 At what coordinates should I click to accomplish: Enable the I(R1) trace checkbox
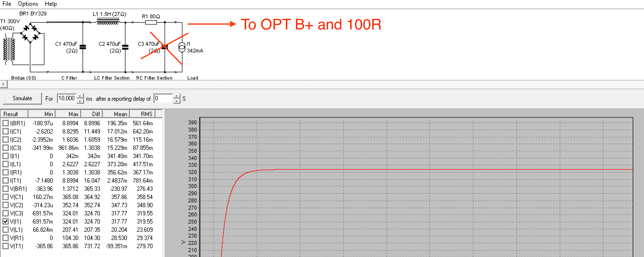(x=5, y=172)
